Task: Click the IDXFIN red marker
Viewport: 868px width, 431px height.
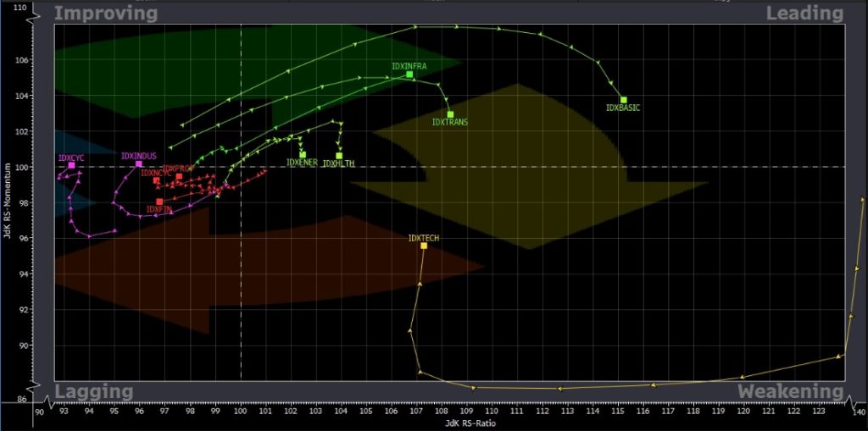Action: [159, 202]
